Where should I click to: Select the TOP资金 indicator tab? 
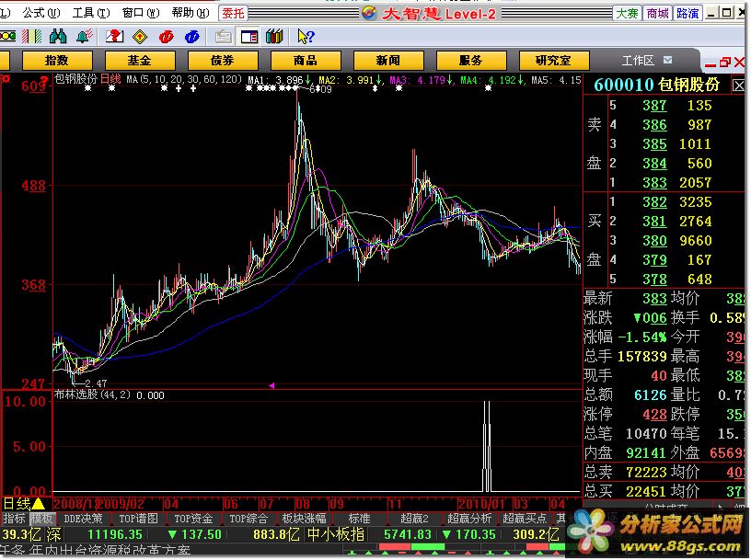pos(191,519)
